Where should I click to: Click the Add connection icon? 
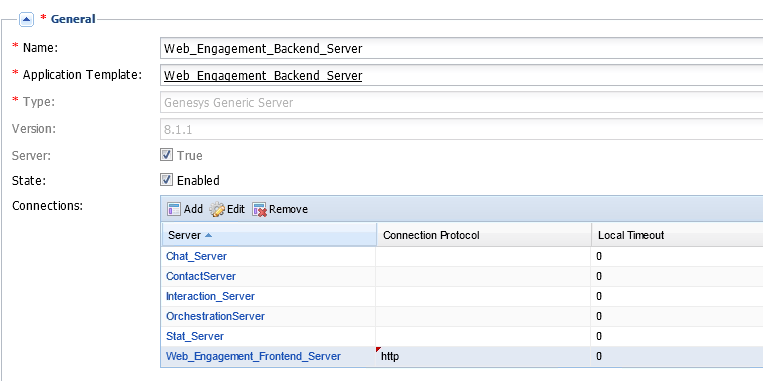click(174, 209)
